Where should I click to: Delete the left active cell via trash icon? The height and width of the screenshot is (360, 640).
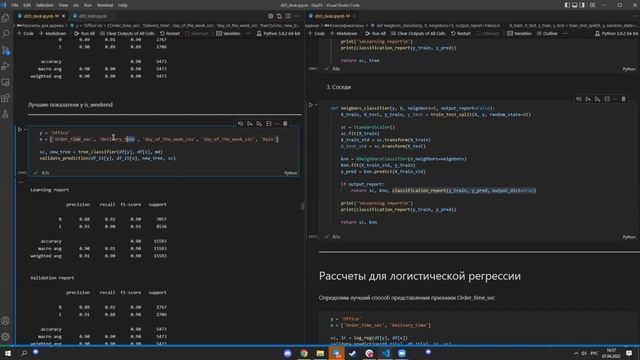[285, 124]
